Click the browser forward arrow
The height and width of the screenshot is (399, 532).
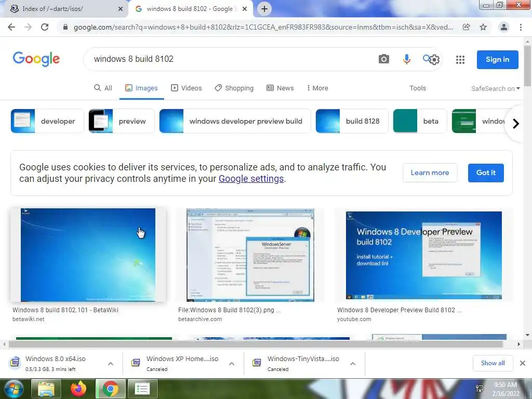coord(28,27)
